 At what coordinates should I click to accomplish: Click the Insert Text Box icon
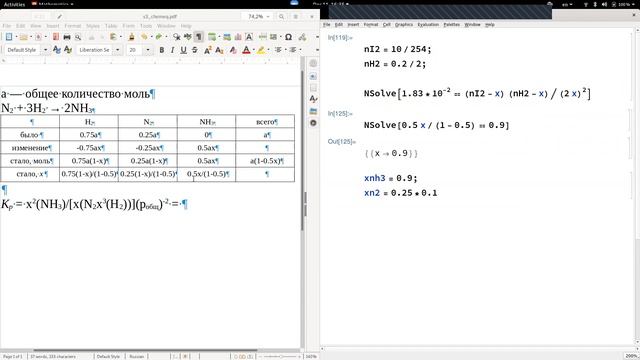[x=249, y=37]
